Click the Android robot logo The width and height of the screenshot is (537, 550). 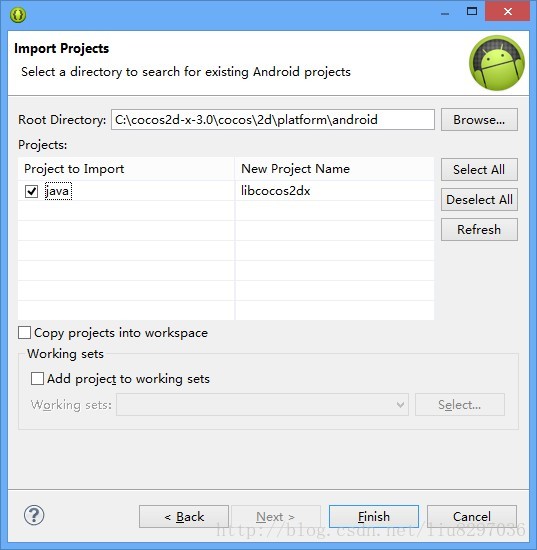point(497,63)
